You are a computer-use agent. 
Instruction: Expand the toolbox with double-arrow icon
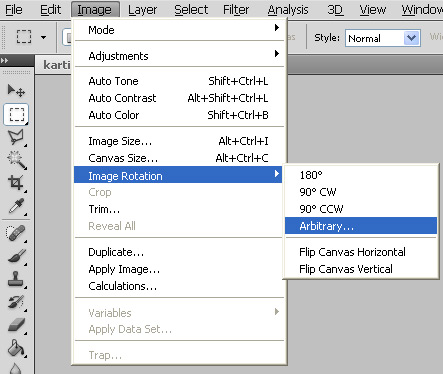pyautogui.click(x=5, y=60)
